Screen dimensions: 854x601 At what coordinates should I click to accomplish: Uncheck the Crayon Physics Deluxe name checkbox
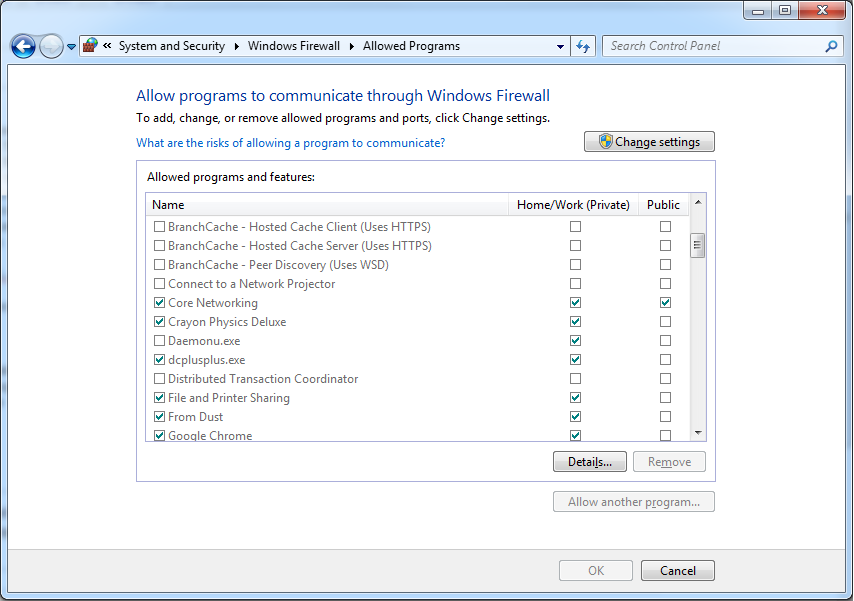(160, 321)
